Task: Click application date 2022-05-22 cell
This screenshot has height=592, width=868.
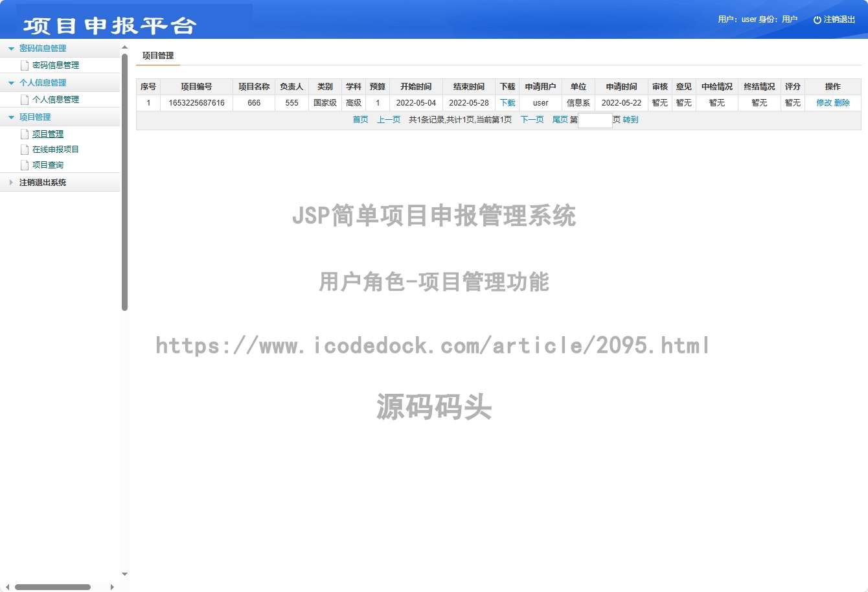Action: click(621, 102)
